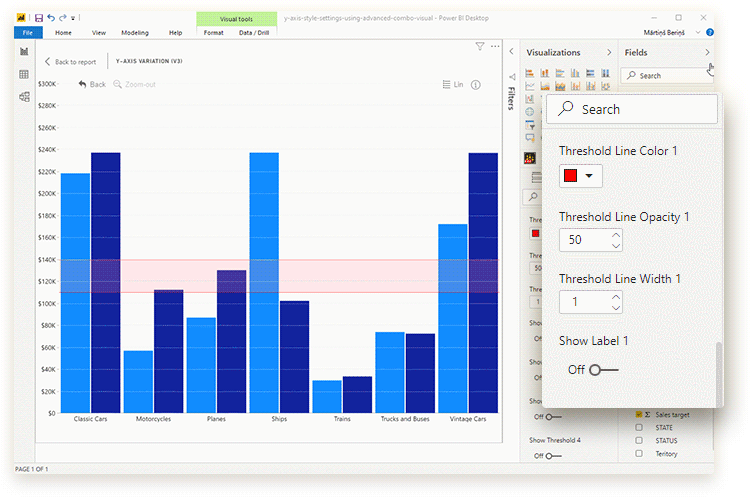
Task: Select the Advanced Combo custom visual icon
Action: pyautogui.click(x=529, y=158)
